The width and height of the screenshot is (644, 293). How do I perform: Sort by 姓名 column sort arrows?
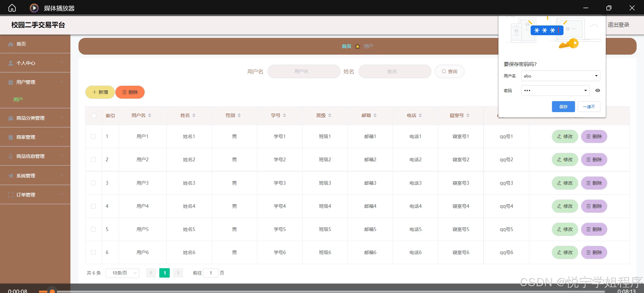194,115
